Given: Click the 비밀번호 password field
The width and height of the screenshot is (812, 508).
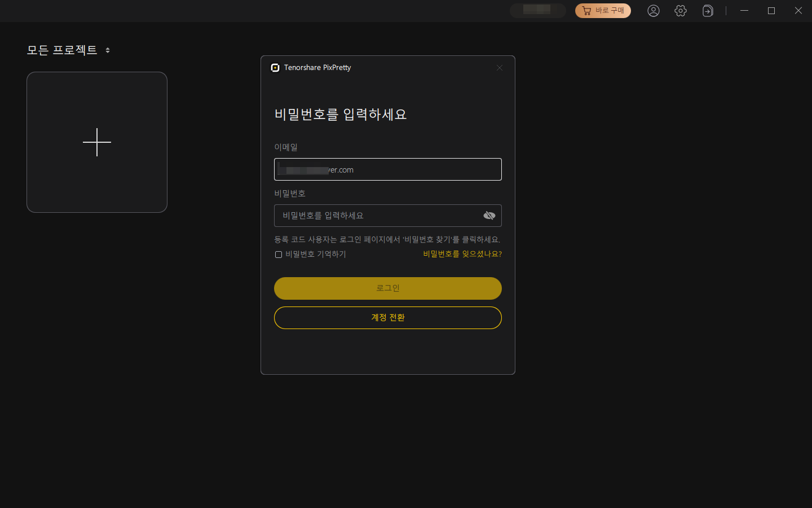Looking at the screenshot, I should (378, 216).
